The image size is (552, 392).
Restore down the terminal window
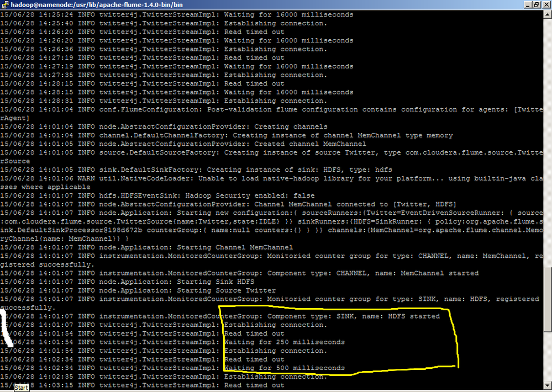click(536, 4)
